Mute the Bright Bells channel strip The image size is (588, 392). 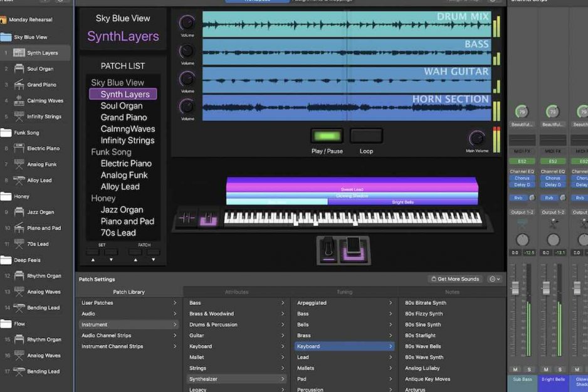pos(546,369)
